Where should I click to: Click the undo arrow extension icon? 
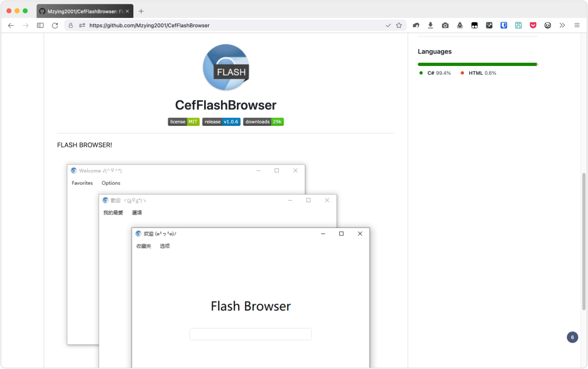(416, 26)
